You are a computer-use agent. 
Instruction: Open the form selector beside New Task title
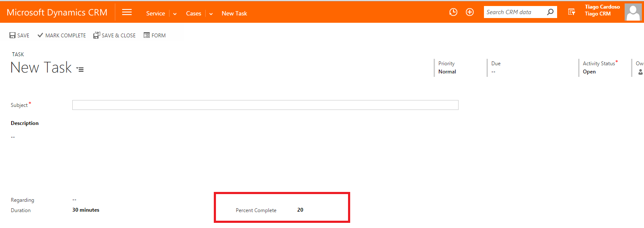pos(80,69)
